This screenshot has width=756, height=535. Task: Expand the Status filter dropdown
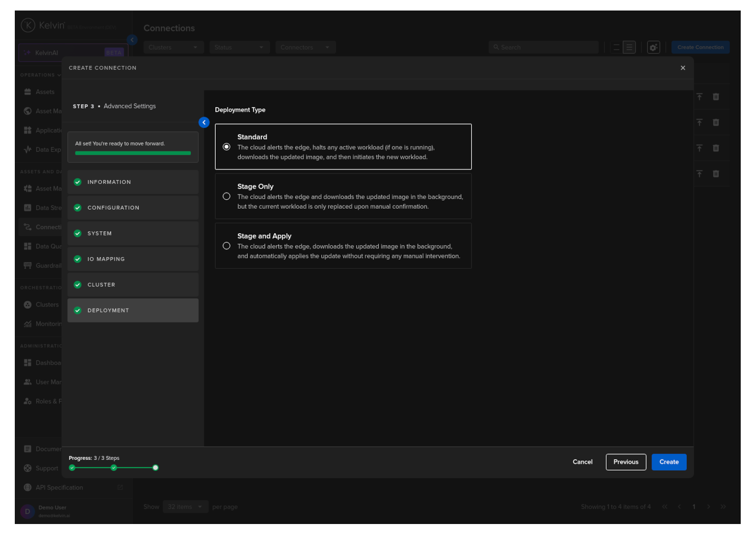tap(239, 47)
